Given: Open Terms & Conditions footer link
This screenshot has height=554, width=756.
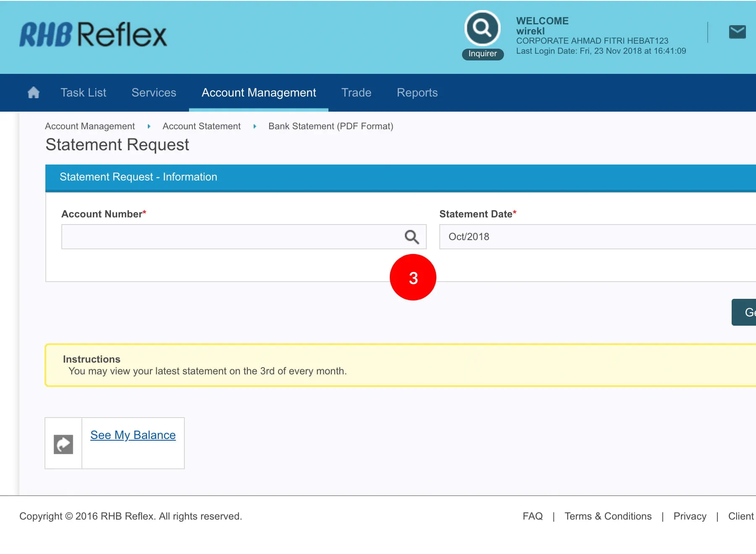Looking at the screenshot, I should [608, 516].
